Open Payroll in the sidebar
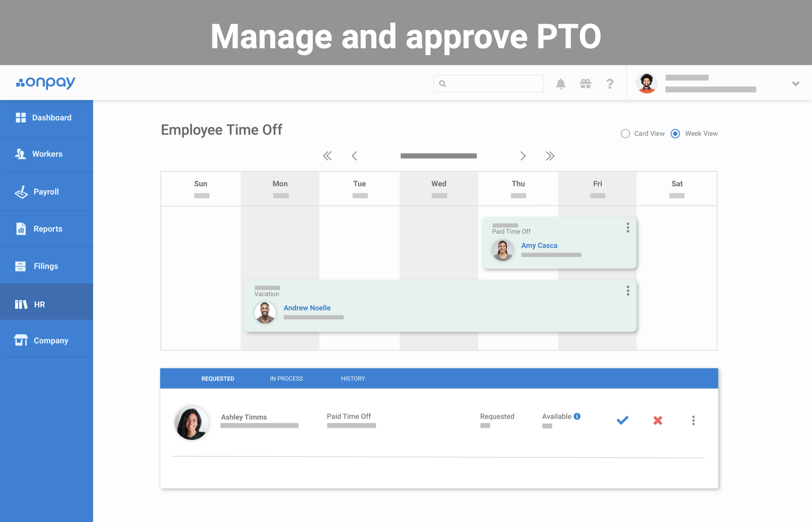Screen dimensions: 812x522 point(46,192)
